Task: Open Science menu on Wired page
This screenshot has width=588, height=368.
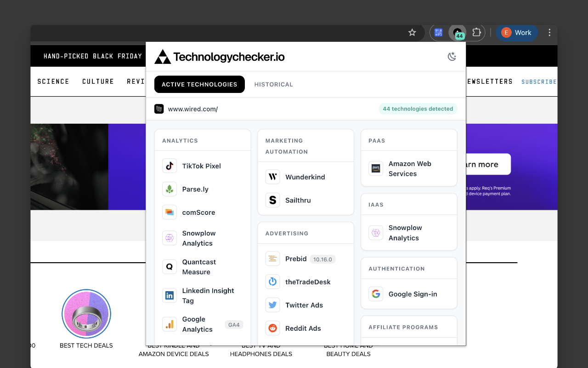Action: (53, 81)
